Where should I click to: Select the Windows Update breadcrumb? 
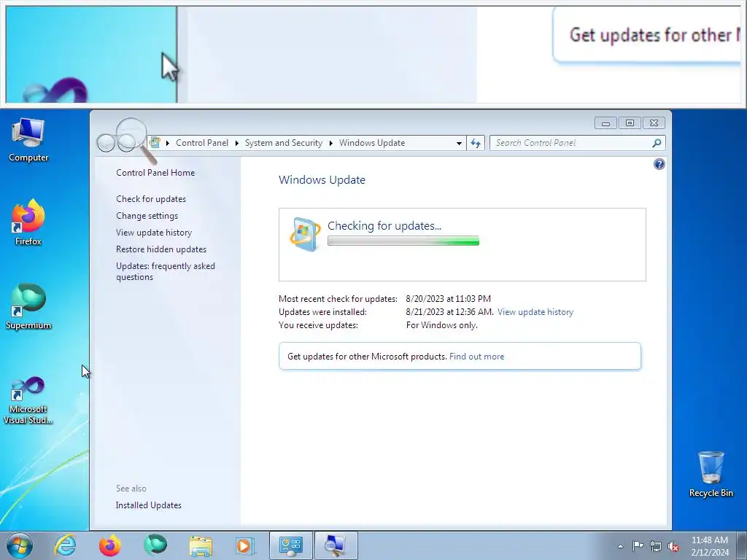coord(372,143)
